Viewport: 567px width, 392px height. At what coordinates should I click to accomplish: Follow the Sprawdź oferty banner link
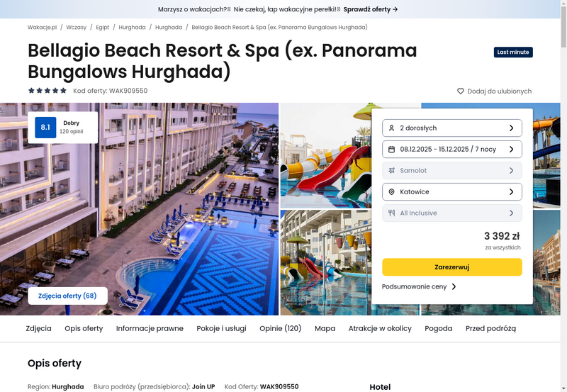point(371,9)
